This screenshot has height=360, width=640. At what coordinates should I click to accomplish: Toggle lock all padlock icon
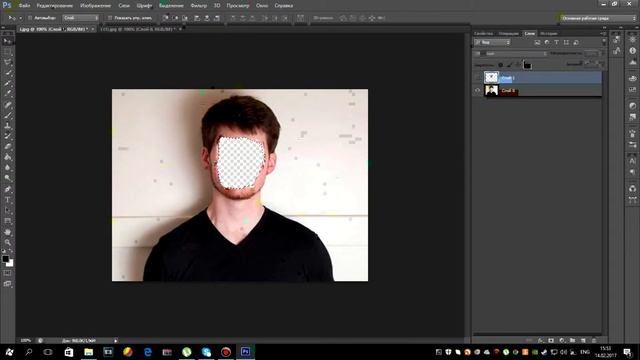click(527, 65)
